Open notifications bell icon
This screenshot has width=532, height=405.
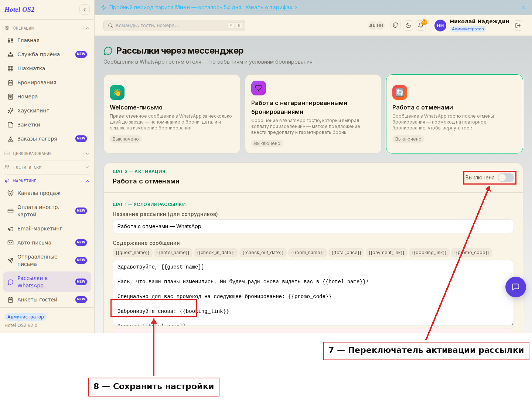421,26
